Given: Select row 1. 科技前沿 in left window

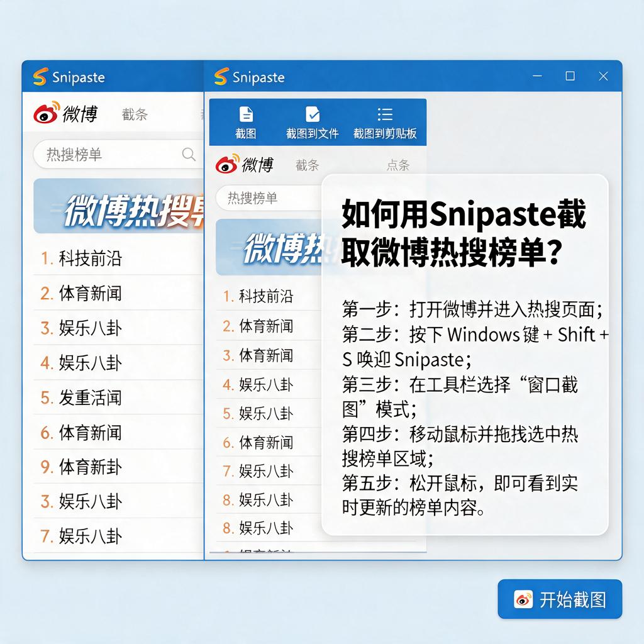Looking at the screenshot, I should click(x=118, y=258).
